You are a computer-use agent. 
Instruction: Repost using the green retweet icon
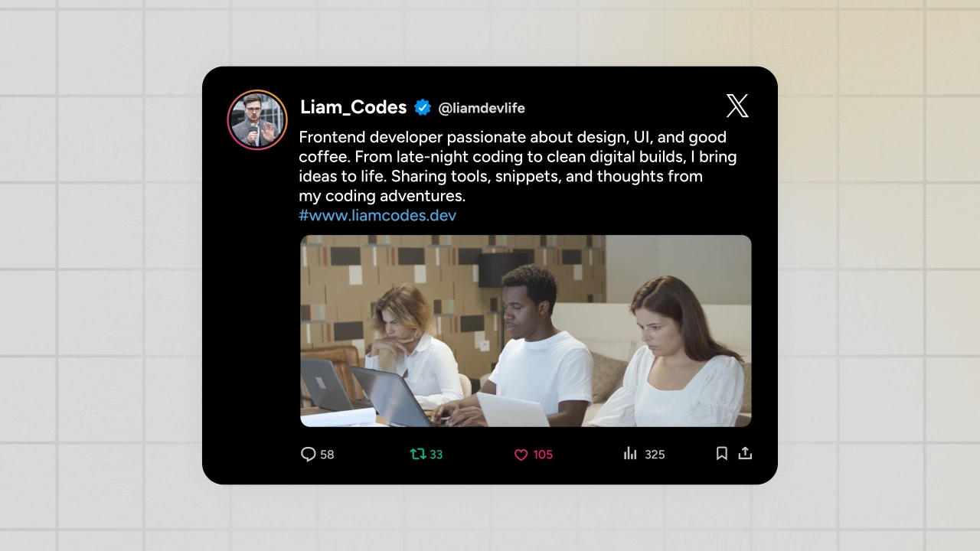[x=418, y=454]
